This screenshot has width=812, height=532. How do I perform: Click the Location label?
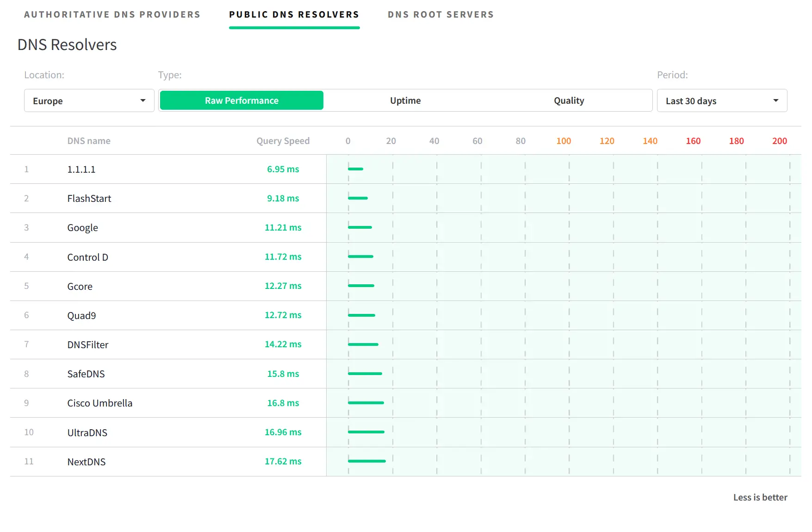(44, 75)
